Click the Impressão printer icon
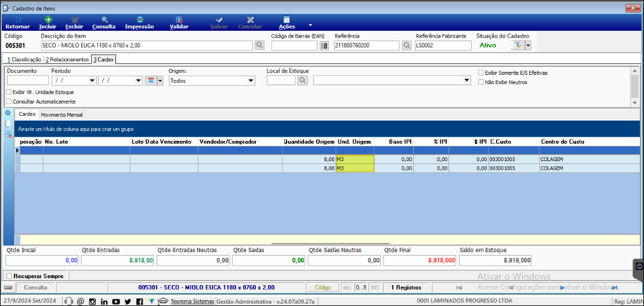The height and width of the screenshot is (306, 644). 140,20
